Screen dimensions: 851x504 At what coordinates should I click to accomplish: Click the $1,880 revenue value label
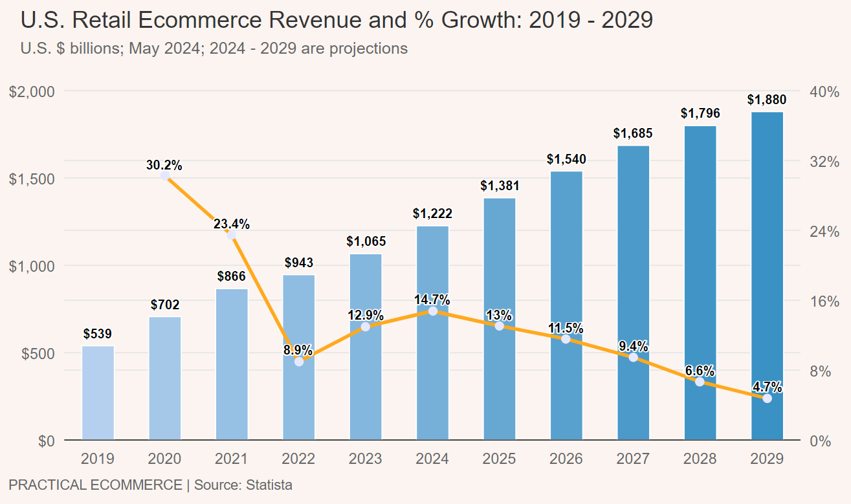[x=767, y=100]
